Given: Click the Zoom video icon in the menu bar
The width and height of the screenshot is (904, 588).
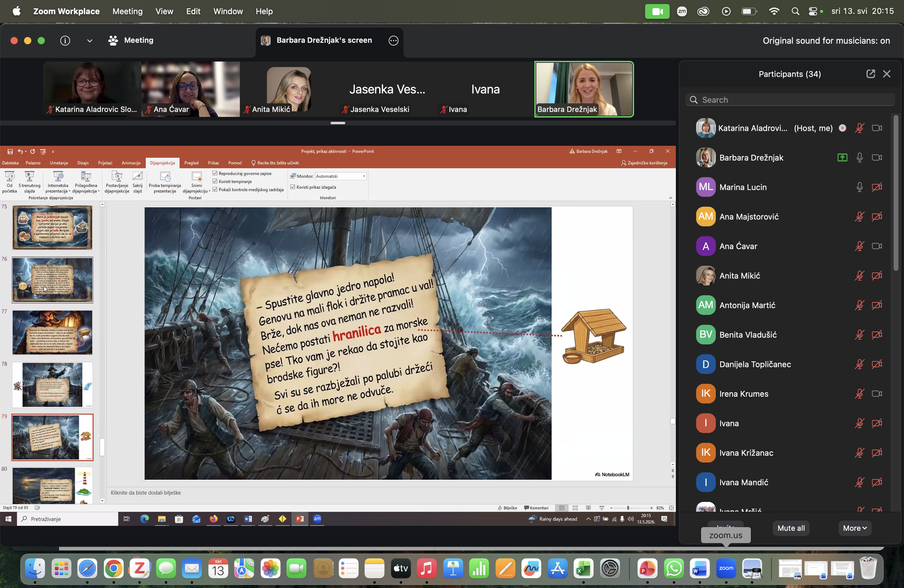Looking at the screenshot, I should click(x=657, y=12).
